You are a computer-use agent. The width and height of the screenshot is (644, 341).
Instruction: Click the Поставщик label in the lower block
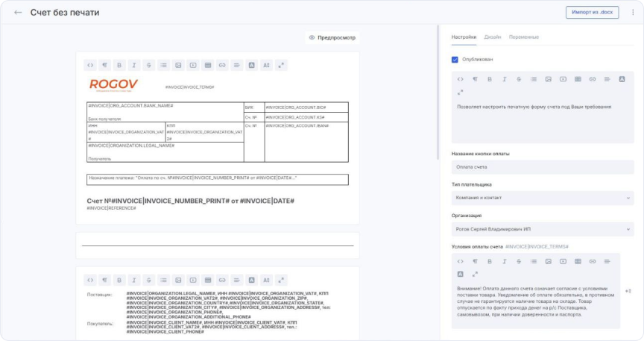click(x=99, y=295)
